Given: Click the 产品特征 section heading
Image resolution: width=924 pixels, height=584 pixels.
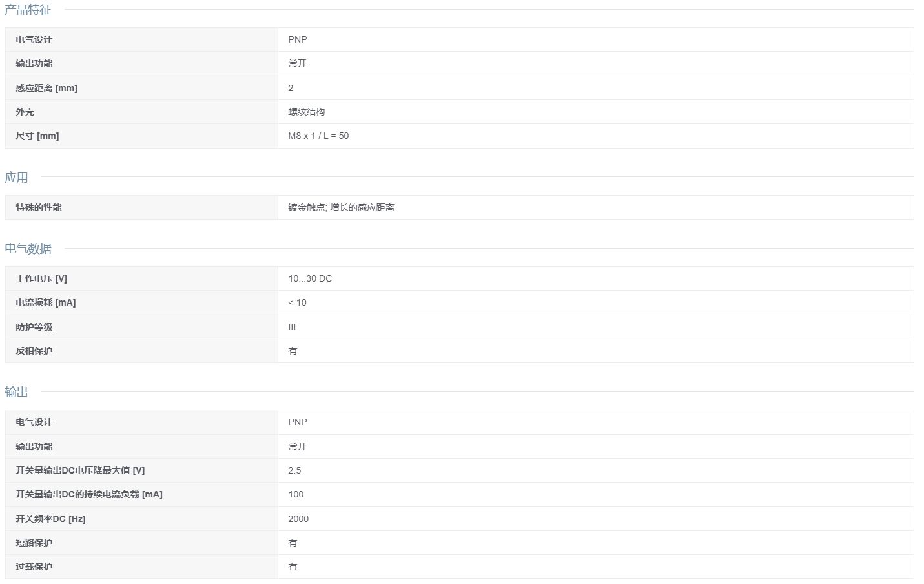Looking at the screenshot, I should (x=28, y=10).
